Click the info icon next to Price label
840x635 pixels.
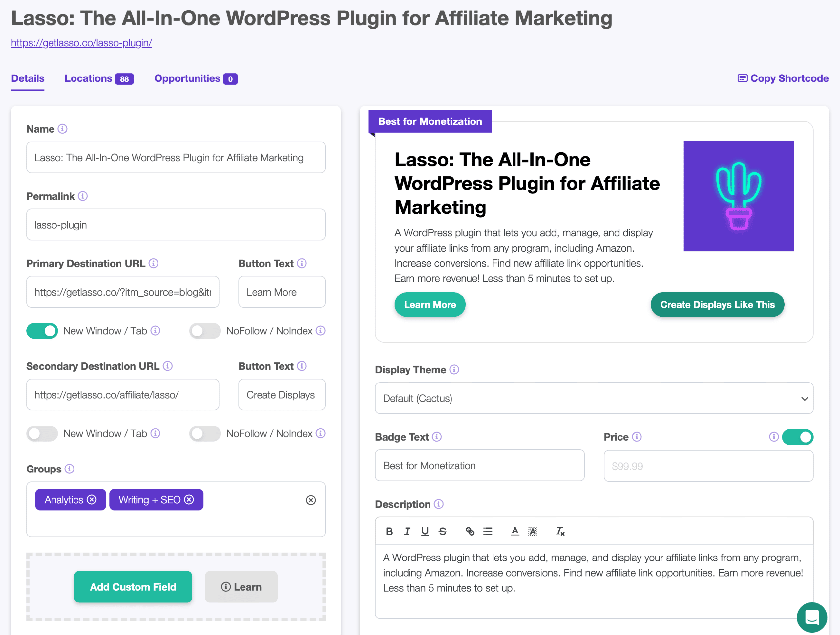point(637,437)
